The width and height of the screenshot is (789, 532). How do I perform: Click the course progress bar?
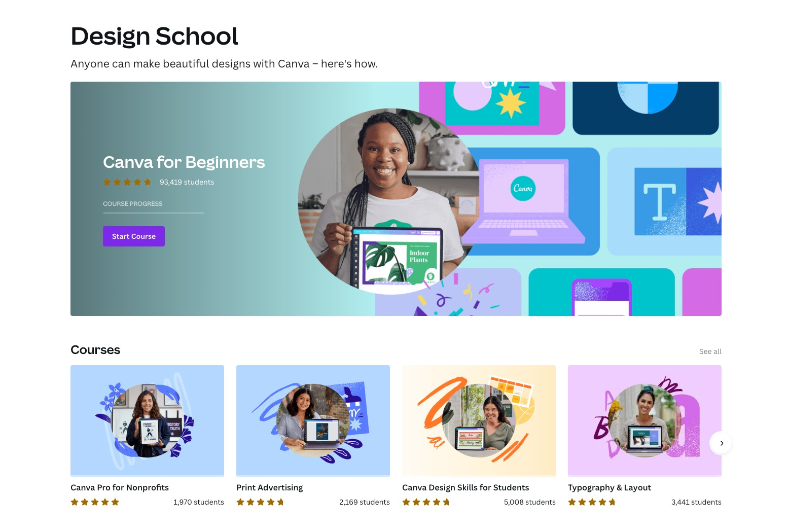click(x=154, y=213)
